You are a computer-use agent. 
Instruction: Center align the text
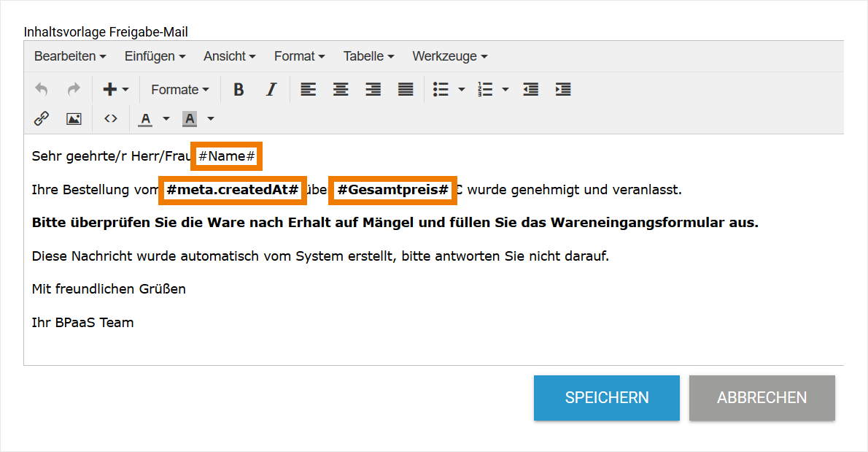point(340,89)
